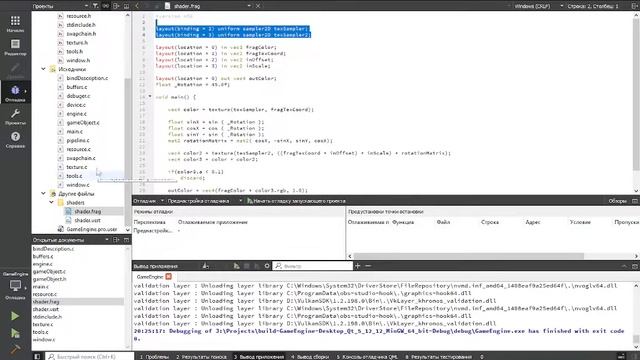
Task: Re-run the application from the output toolbar
Action: (x=236, y=266)
